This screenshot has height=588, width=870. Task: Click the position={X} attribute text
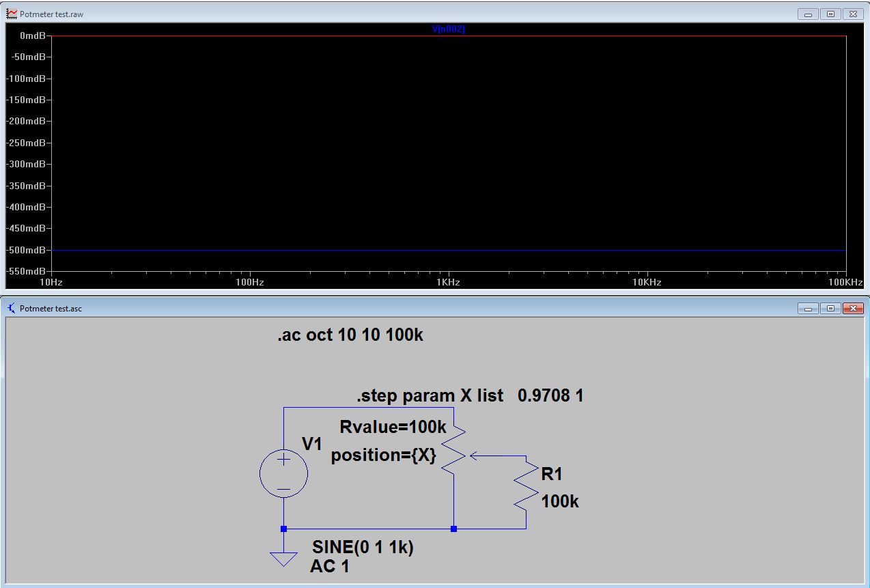coord(383,456)
